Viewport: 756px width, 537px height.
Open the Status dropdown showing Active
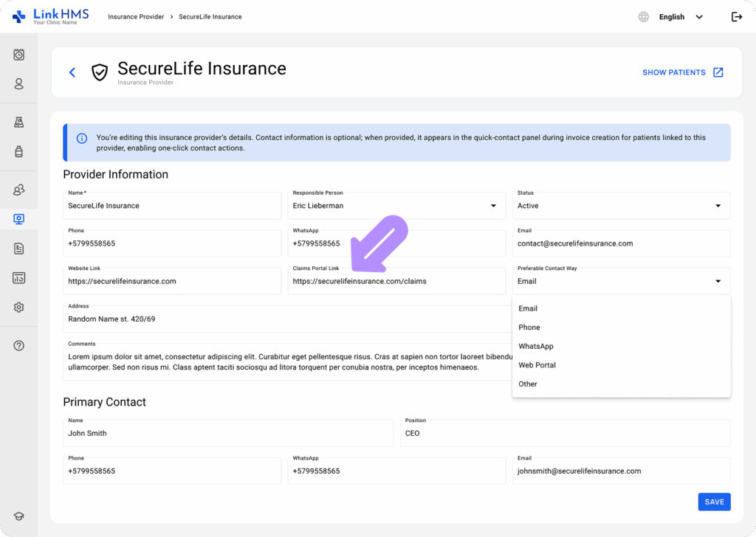tap(717, 205)
